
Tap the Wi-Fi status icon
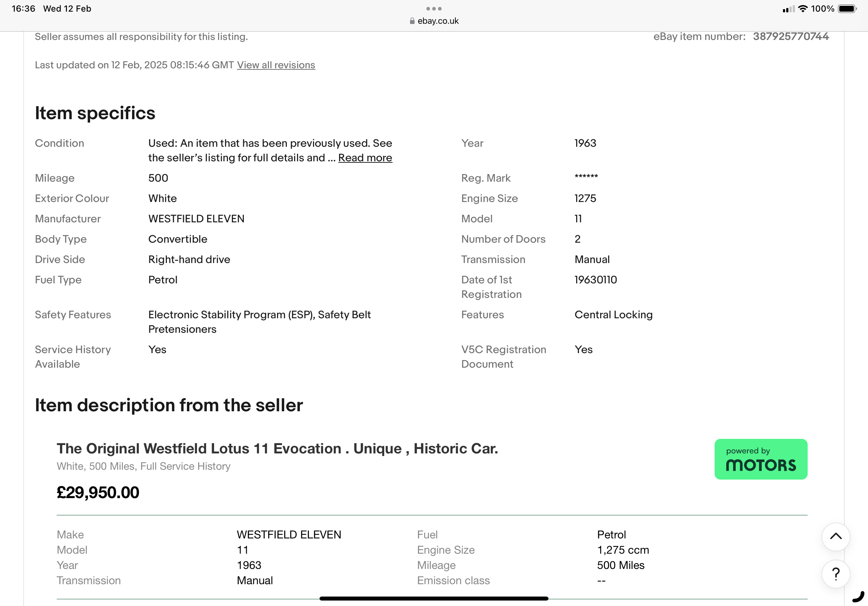pos(803,9)
